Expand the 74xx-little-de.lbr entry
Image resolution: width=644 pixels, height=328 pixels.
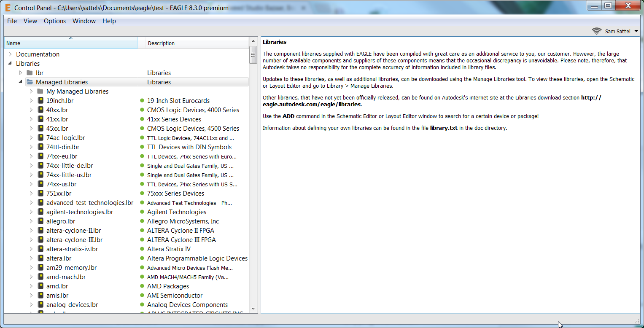point(31,166)
